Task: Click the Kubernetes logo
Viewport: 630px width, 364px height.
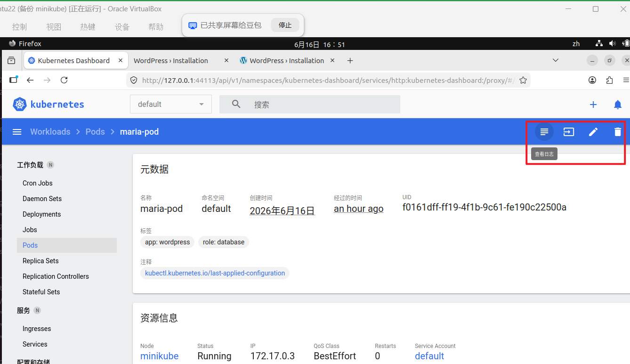Action: click(x=48, y=104)
